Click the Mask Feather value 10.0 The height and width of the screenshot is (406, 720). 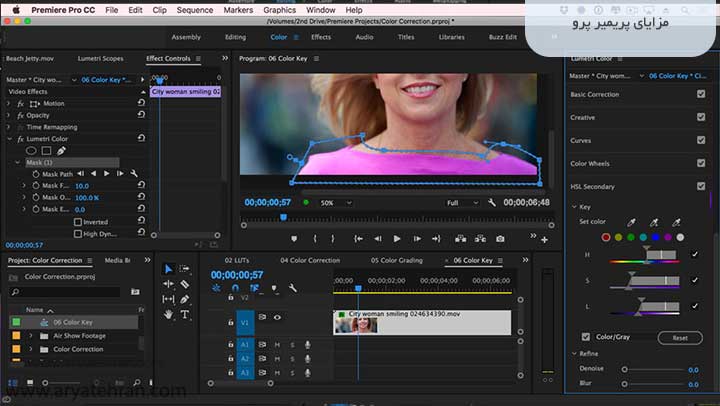(82, 186)
